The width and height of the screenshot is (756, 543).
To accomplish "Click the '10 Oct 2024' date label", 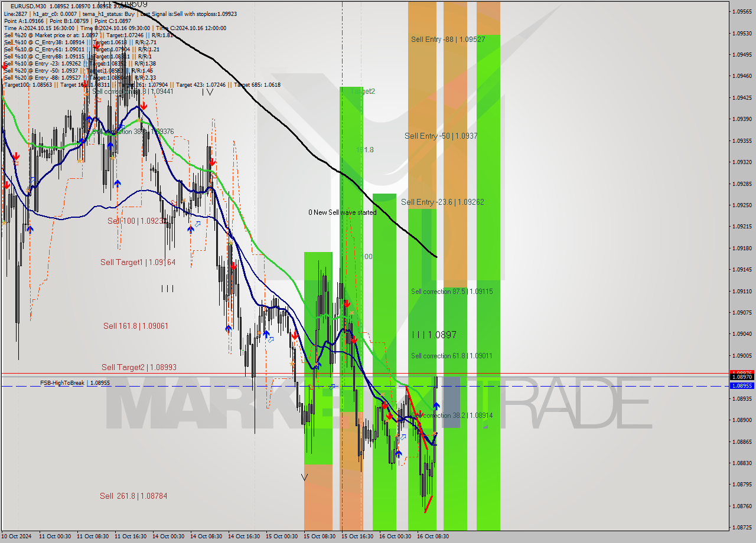I will 17,537.
